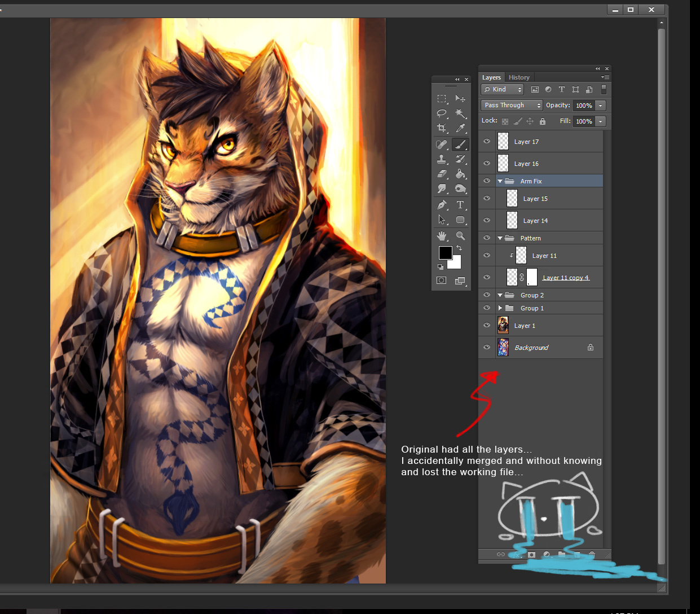
Task: Hide Layer 15 using its eye icon
Action: pyautogui.click(x=487, y=199)
